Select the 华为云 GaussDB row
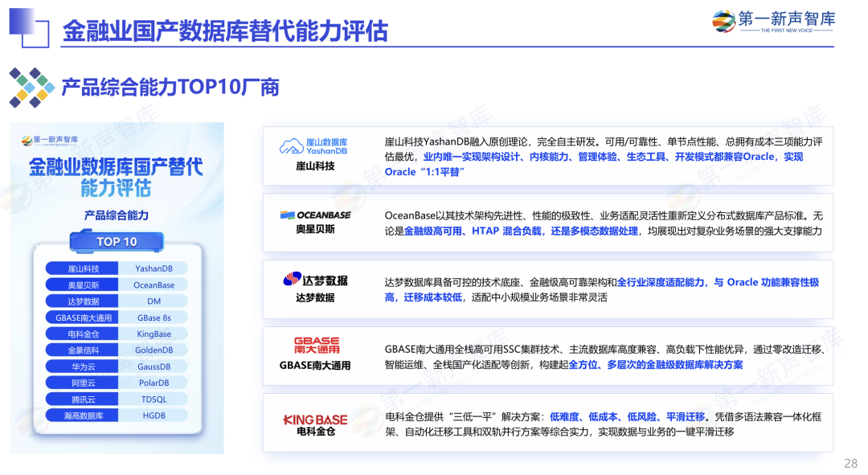The height and width of the screenshot is (475, 868). (x=116, y=366)
